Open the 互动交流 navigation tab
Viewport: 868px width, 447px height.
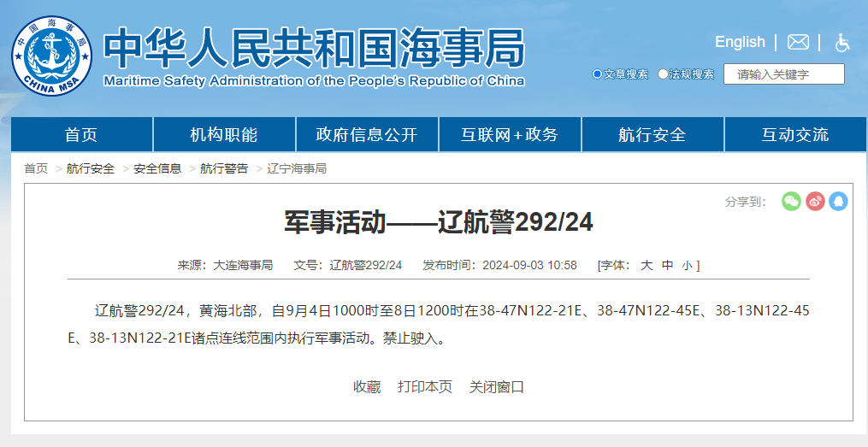pos(795,134)
